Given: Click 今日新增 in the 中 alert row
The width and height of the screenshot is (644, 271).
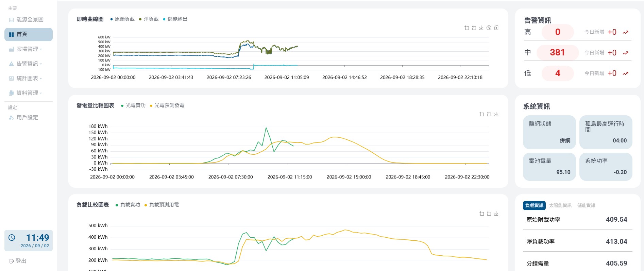Looking at the screenshot, I should pyautogui.click(x=594, y=53).
